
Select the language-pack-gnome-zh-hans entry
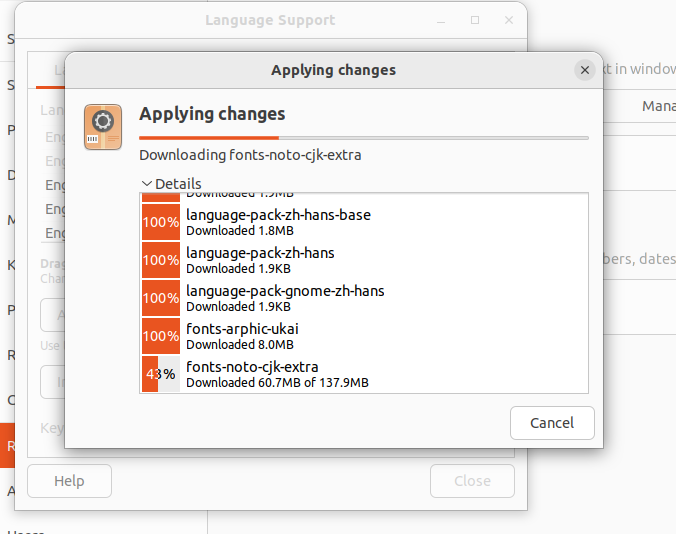coord(286,297)
